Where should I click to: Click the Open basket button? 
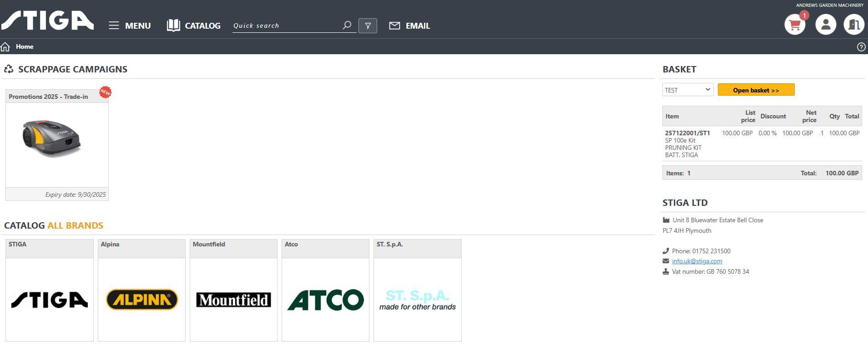tap(756, 90)
